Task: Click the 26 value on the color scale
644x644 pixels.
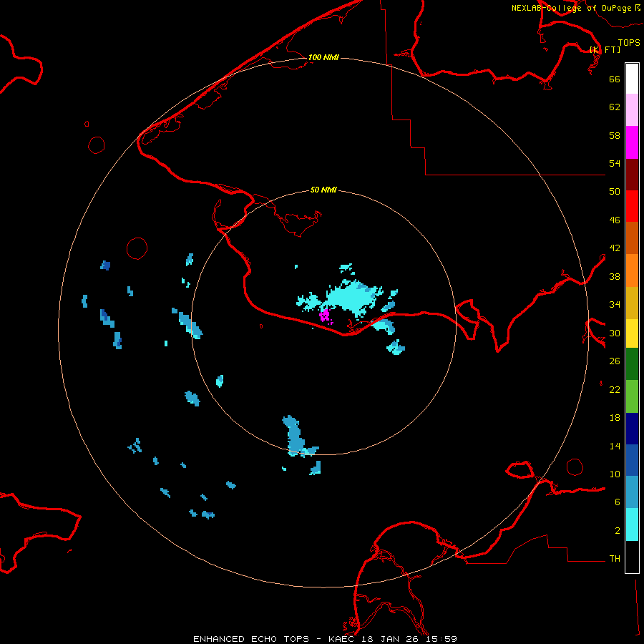Action: coord(615,361)
